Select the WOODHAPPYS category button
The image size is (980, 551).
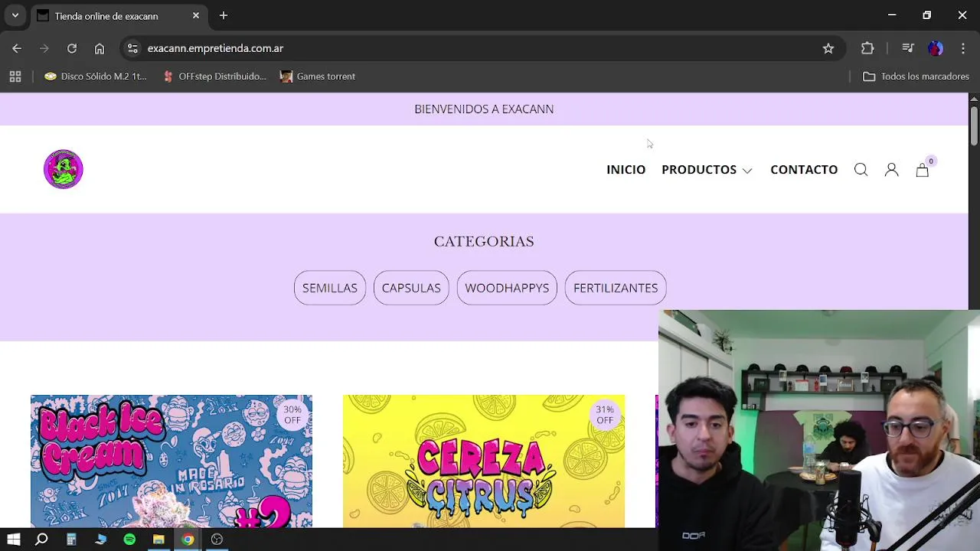507,288
